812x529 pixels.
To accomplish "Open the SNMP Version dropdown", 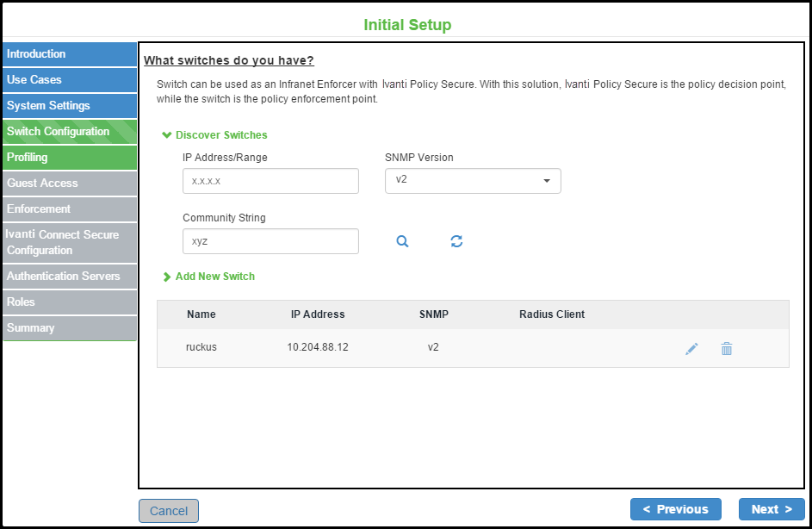I will (x=473, y=181).
